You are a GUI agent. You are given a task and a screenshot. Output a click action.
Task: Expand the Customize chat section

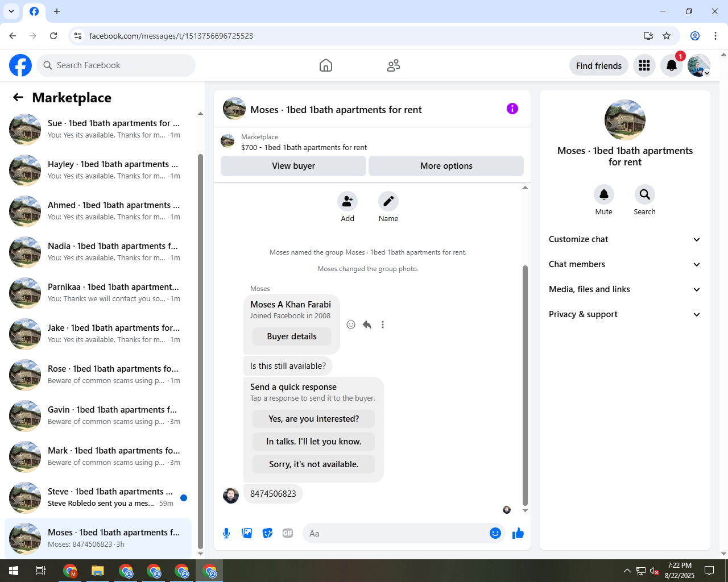tap(624, 239)
